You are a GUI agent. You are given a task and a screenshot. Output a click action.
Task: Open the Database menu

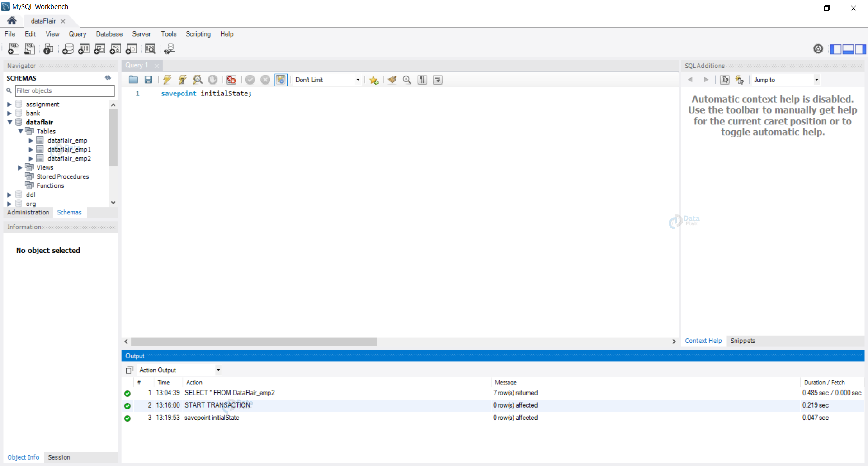click(109, 34)
